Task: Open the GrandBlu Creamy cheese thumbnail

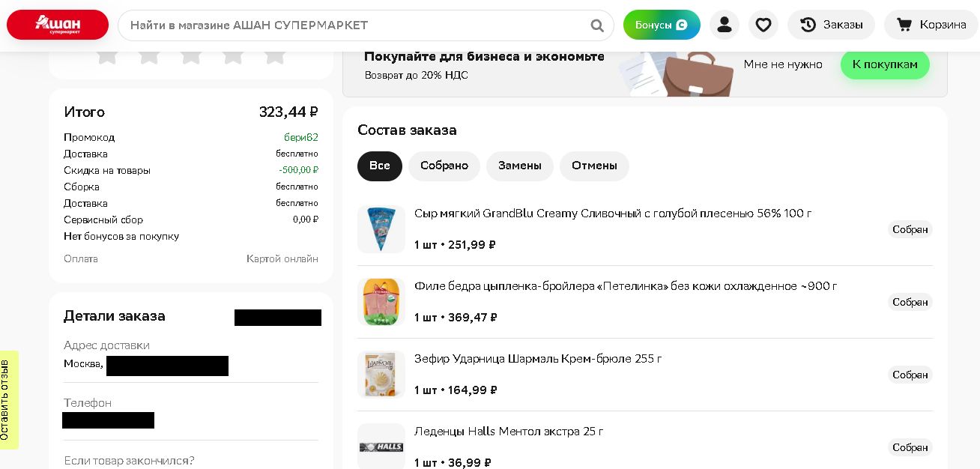Action: coord(381,229)
